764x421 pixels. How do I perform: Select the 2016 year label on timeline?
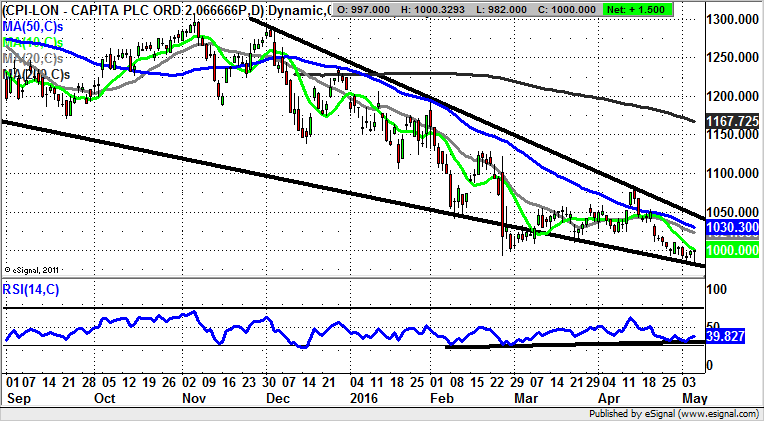[365, 399]
